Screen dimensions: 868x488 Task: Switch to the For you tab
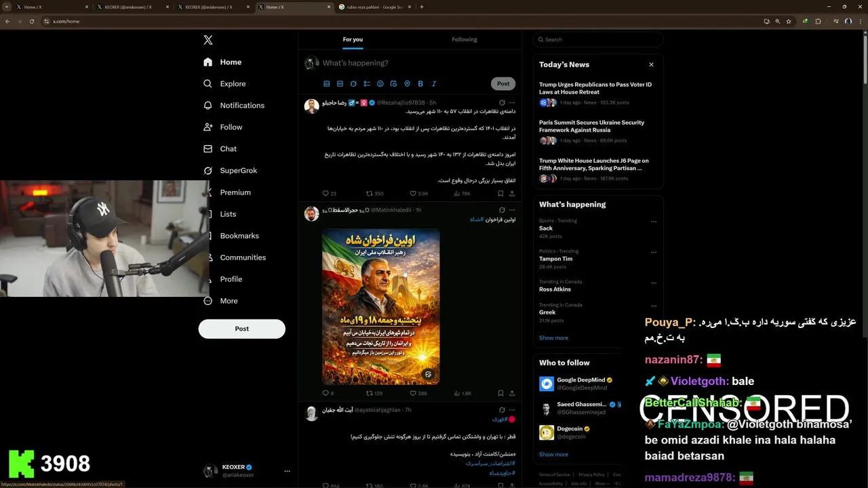tap(353, 39)
